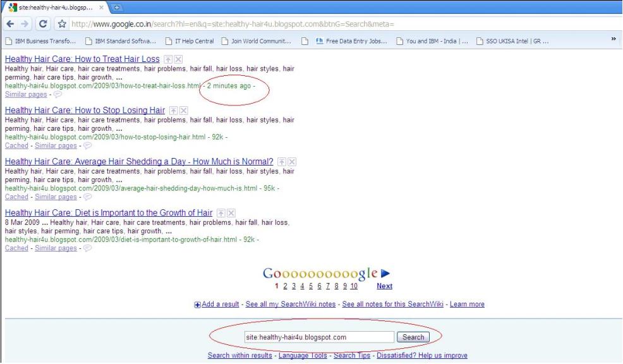623x364 pixels.
Task: Remove the Diet is Important result
Action: point(231,214)
